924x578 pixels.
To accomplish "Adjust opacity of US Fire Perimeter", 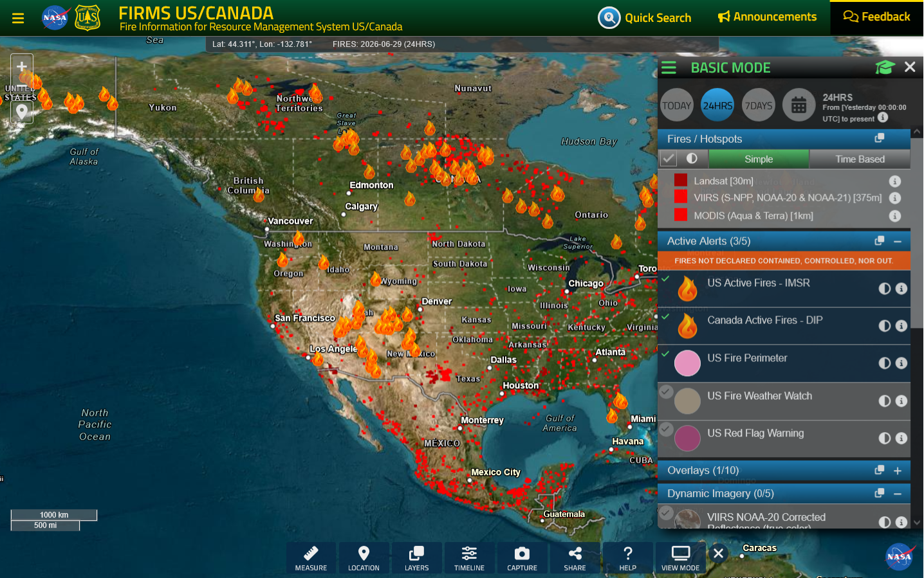I will pyautogui.click(x=885, y=363).
